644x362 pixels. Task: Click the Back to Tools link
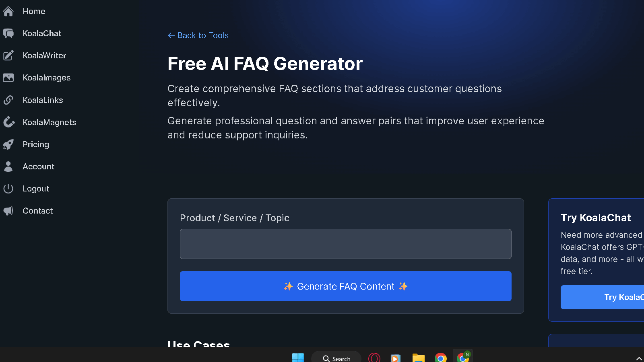coord(198,35)
